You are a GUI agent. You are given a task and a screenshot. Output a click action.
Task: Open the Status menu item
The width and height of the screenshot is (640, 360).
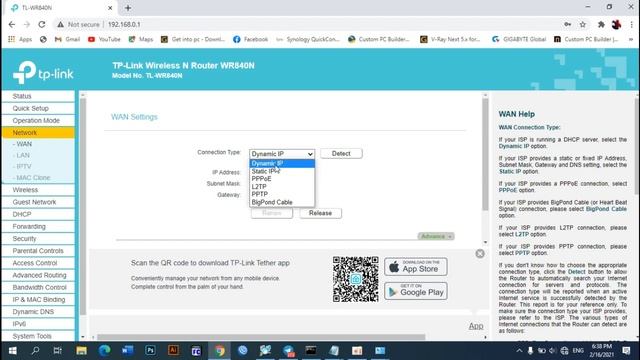(38, 96)
